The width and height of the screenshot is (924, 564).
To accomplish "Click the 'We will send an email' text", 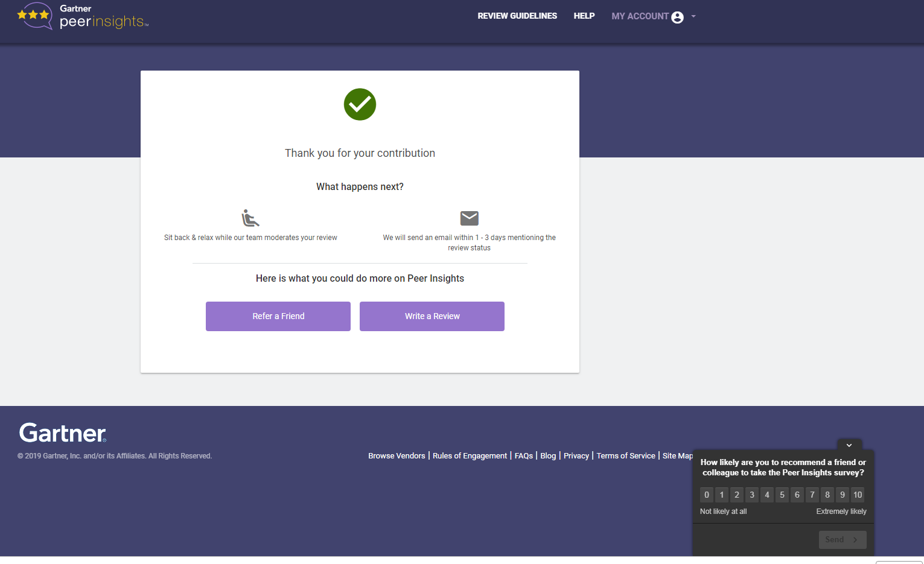I will [469, 242].
